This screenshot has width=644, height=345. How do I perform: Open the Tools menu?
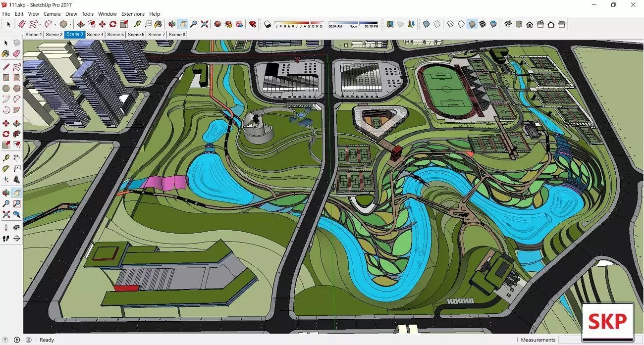click(x=88, y=14)
